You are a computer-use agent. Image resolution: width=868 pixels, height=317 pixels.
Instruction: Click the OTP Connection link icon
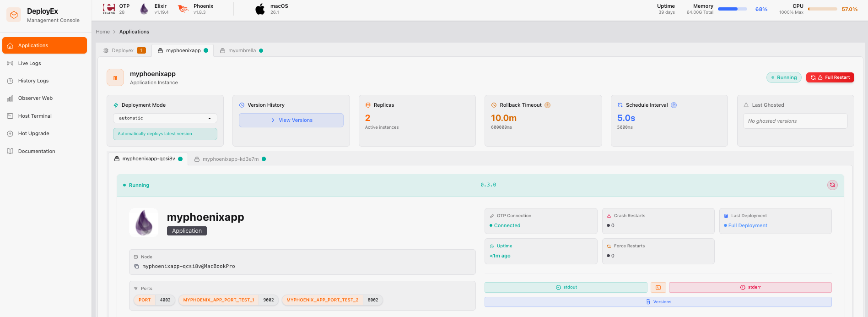coord(492,216)
